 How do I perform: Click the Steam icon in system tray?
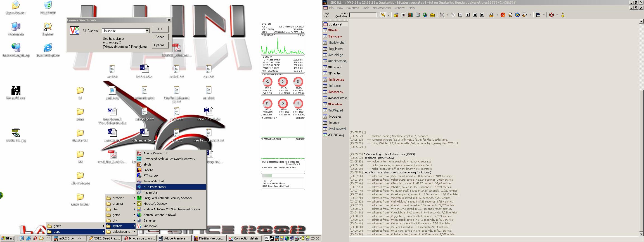click(x=272, y=238)
